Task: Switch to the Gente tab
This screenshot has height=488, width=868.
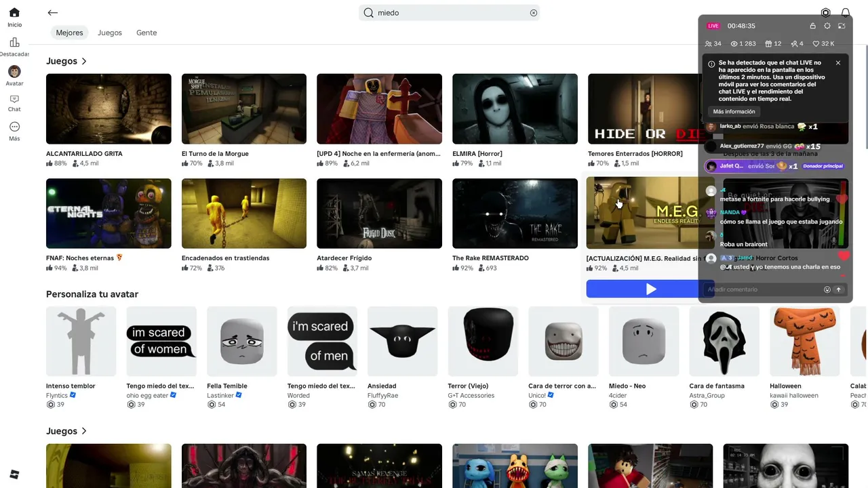Action: 146,33
